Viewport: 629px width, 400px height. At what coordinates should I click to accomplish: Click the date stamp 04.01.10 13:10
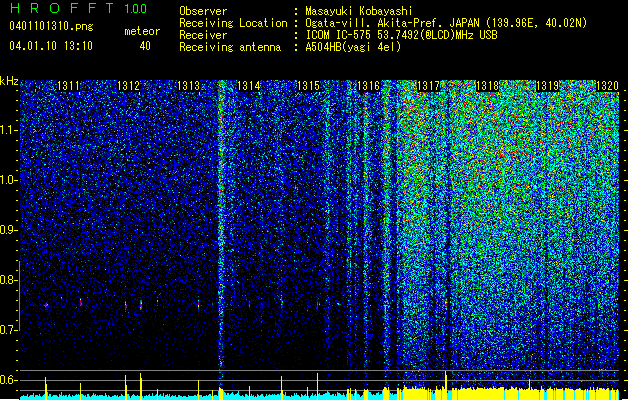coord(51,46)
